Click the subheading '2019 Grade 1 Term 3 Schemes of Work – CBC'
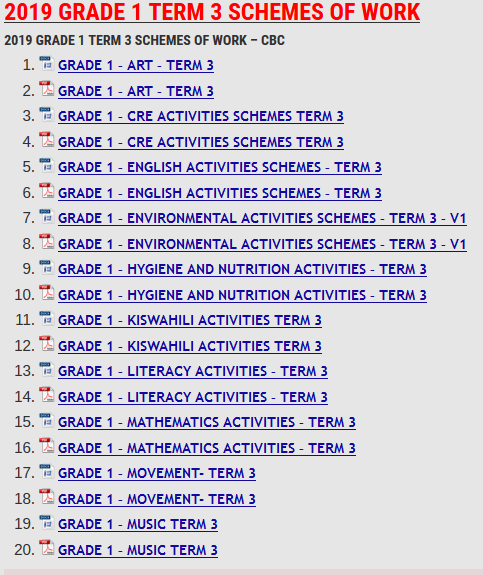483x575 pixels. pos(144,40)
